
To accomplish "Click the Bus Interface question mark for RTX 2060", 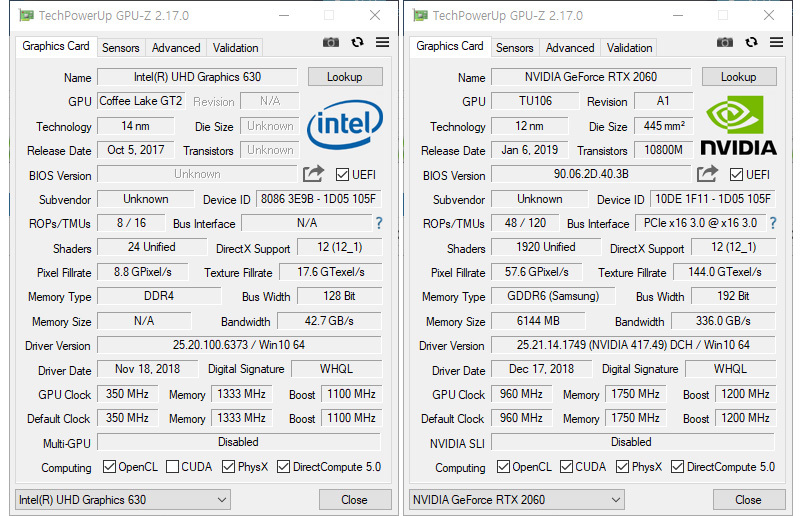I will coord(773,223).
